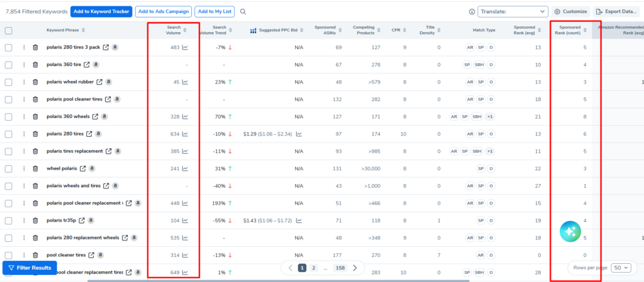This screenshot has height=282, width=644.
Task: Open polaris 360 tire in new tab
Action: (87, 65)
